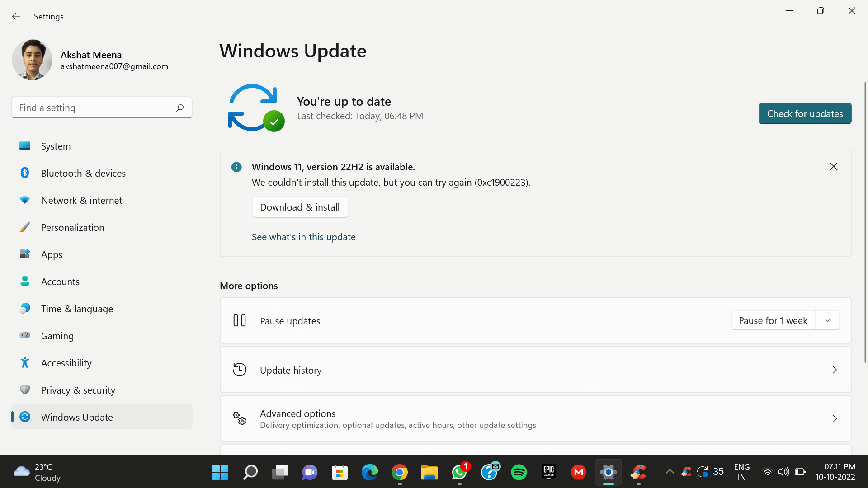Open the ENG IN language switcher
The width and height of the screenshot is (868, 488).
(742, 472)
